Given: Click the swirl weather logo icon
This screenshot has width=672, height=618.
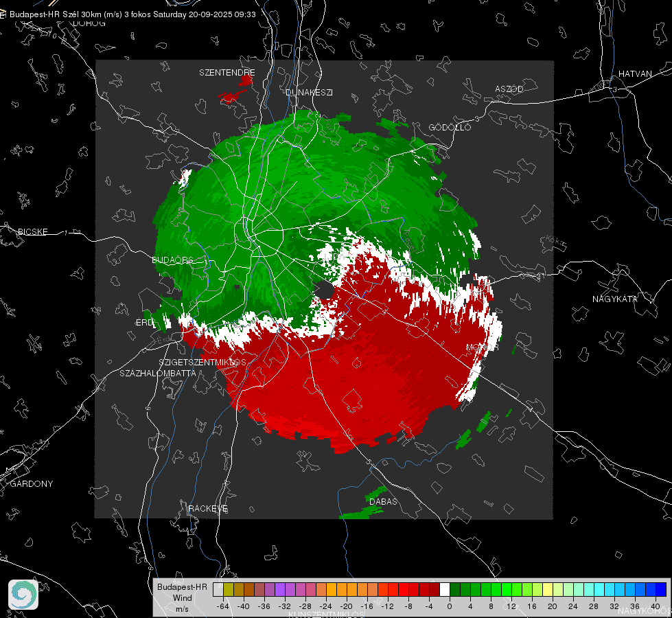Looking at the screenshot, I should 23,595.
